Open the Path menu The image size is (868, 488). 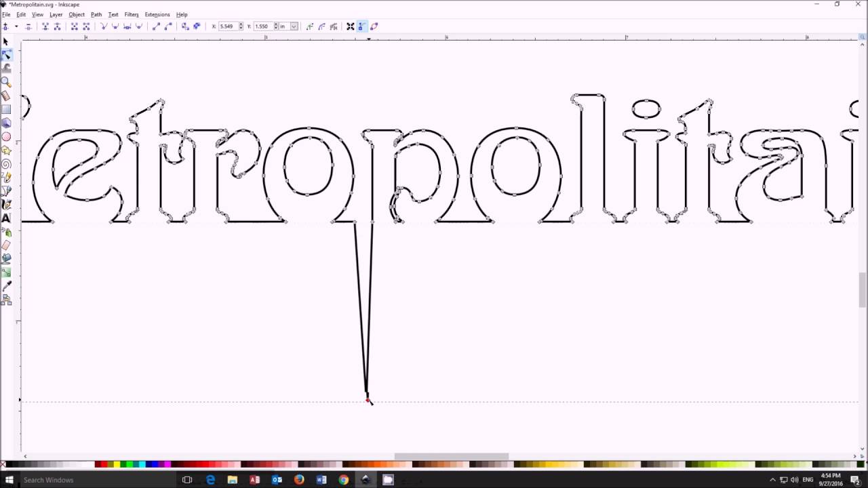[96, 14]
